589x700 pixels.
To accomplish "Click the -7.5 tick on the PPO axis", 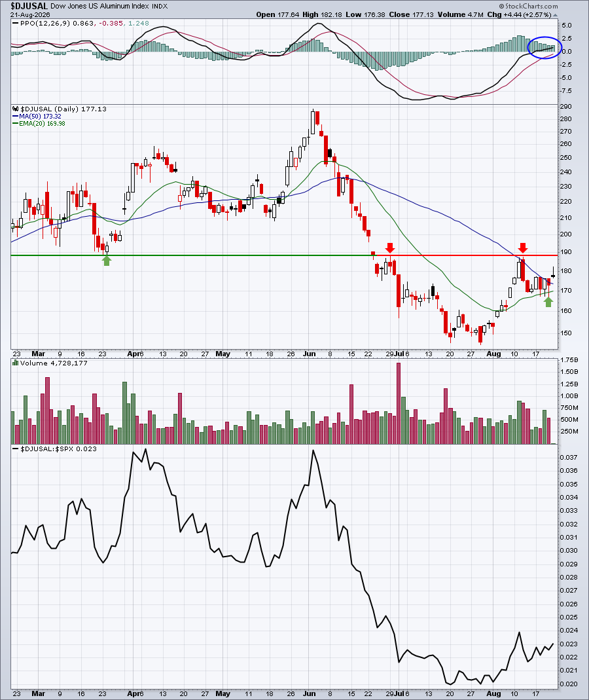I will (x=566, y=90).
